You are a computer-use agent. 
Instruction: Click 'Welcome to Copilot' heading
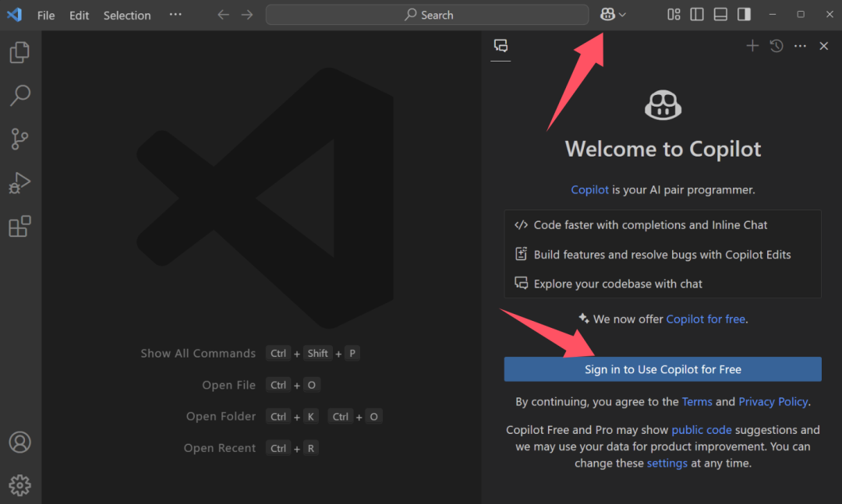pyautogui.click(x=663, y=149)
